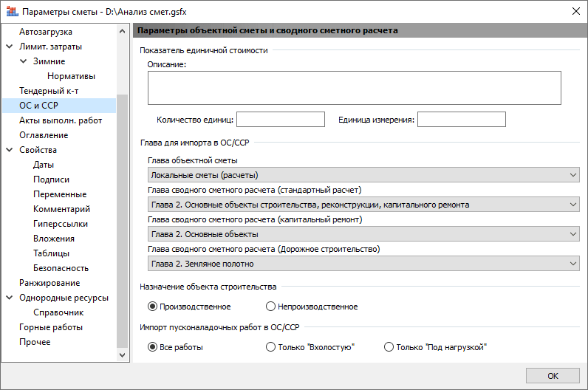Select Лимит. затраты in tree
This screenshot has height=390, width=588.
[51, 47]
